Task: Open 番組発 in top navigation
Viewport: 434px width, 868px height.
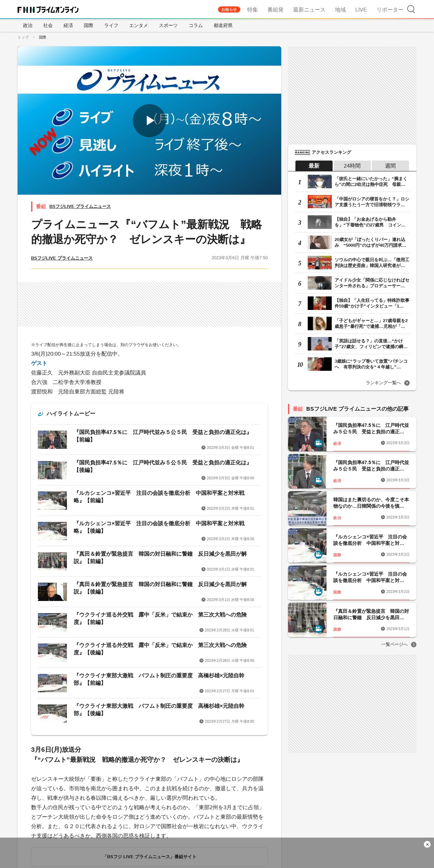Action: click(x=275, y=9)
